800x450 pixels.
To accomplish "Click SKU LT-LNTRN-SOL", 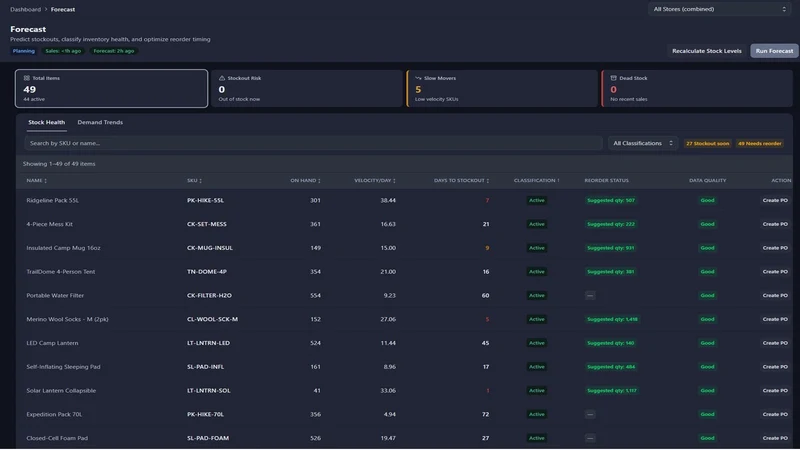I will tap(209, 391).
